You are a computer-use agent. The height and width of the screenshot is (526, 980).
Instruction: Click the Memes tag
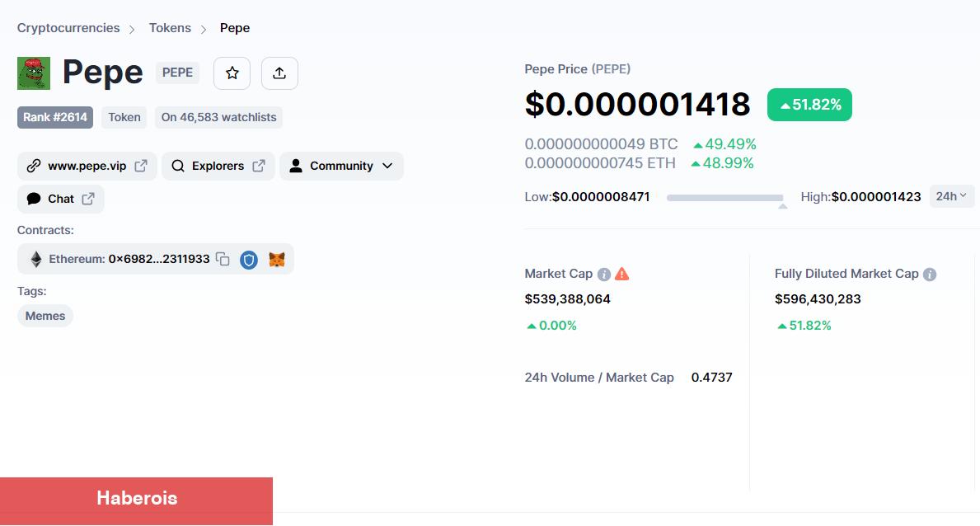point(45,316)
